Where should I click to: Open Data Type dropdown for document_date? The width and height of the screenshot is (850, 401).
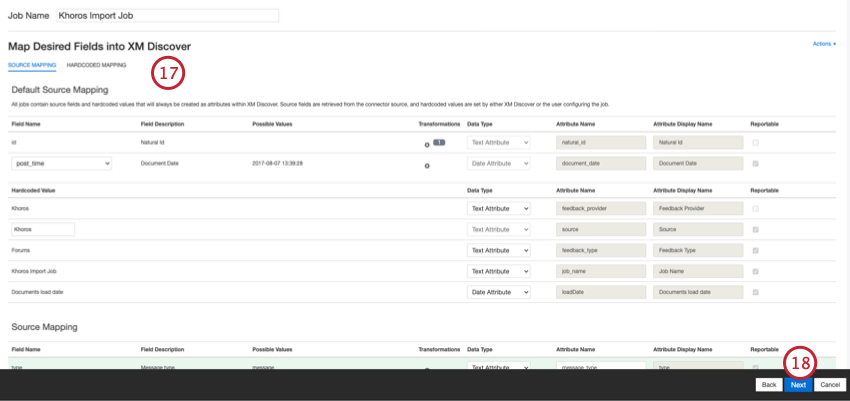499,163
